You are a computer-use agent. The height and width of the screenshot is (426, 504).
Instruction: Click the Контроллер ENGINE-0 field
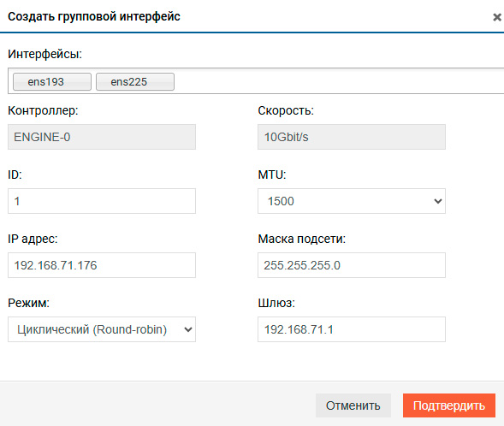[x=102, y=137]
